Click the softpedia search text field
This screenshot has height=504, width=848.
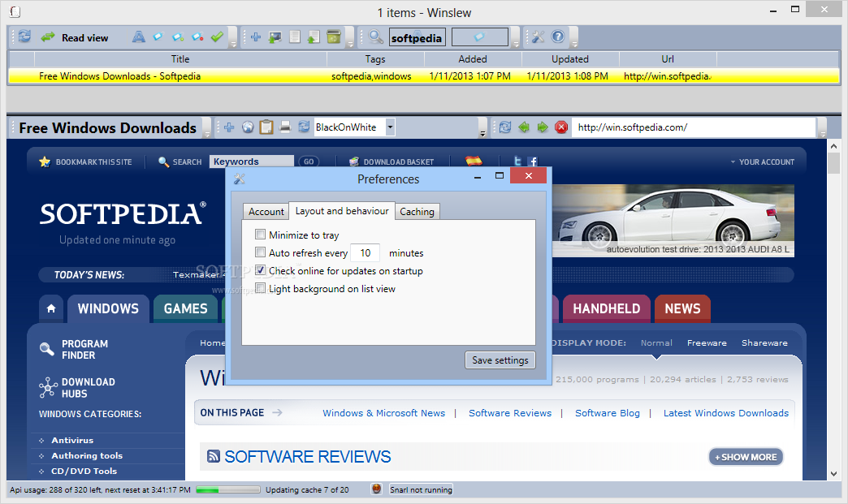(417, 37)
